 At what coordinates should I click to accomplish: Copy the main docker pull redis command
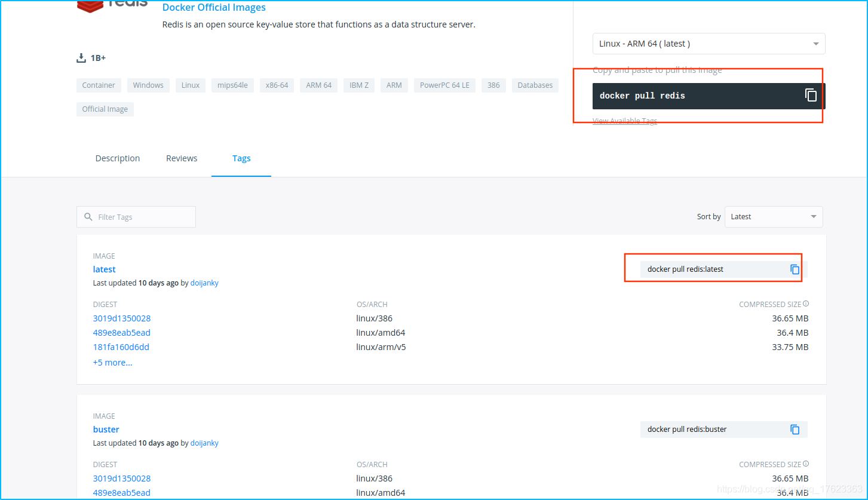pyautogui.click(x=811, y=95)
